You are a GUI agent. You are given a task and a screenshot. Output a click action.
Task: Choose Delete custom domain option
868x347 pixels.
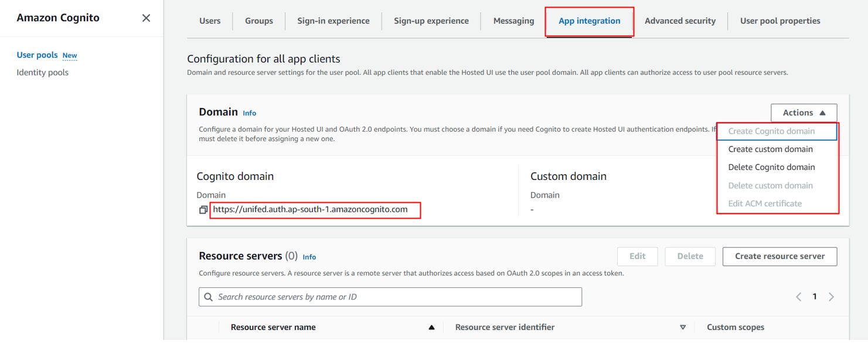[777, 186]
